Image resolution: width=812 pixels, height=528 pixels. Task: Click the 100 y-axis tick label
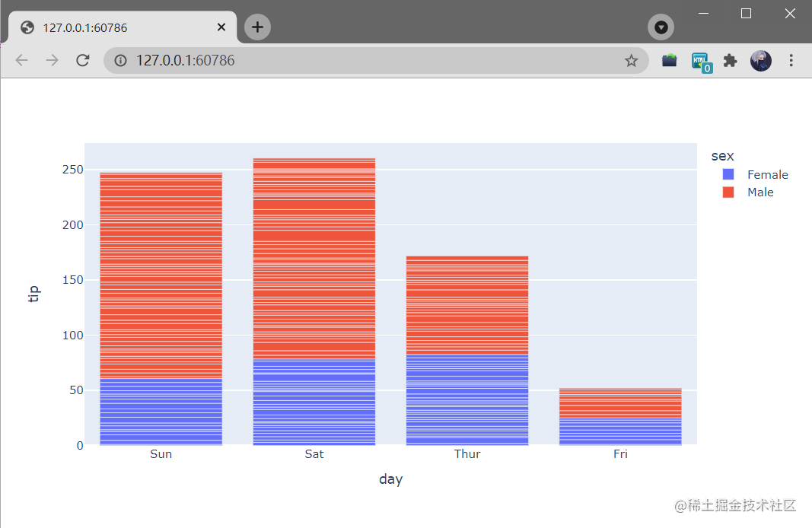click(72, 335)
